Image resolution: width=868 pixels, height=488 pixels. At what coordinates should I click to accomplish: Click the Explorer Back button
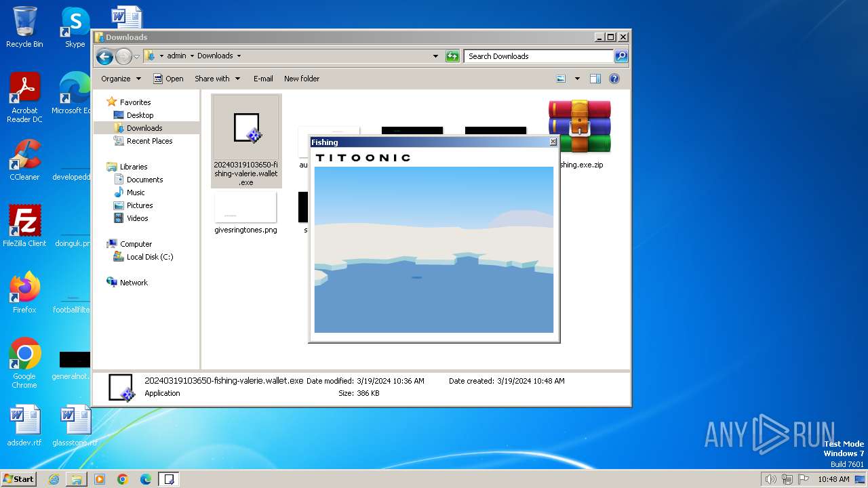[x=104, y=56]
